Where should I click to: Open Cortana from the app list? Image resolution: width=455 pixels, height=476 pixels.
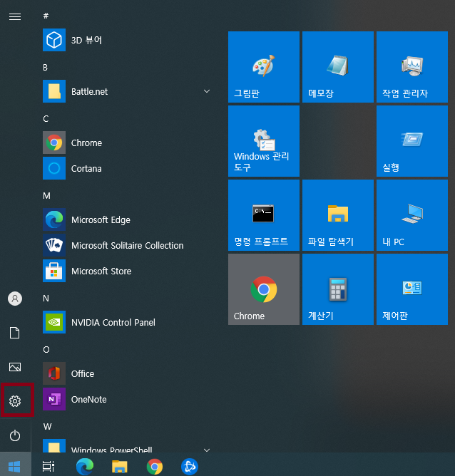pos(128,168)
